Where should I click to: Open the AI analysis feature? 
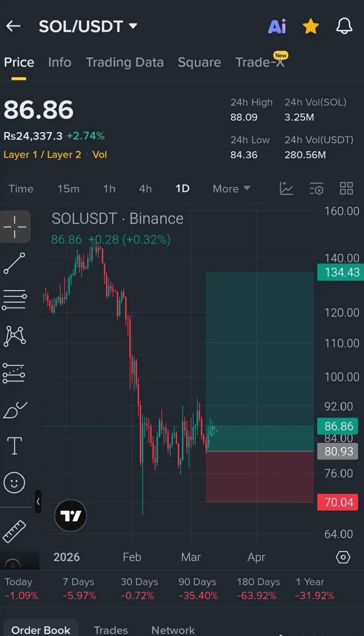(277, 26)
